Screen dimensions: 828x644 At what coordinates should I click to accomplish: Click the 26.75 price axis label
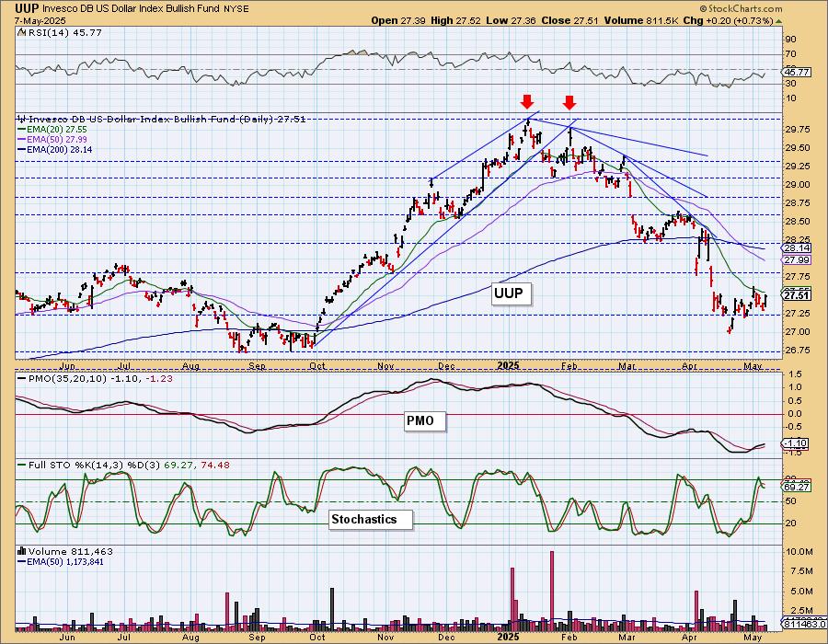[797, 350]
